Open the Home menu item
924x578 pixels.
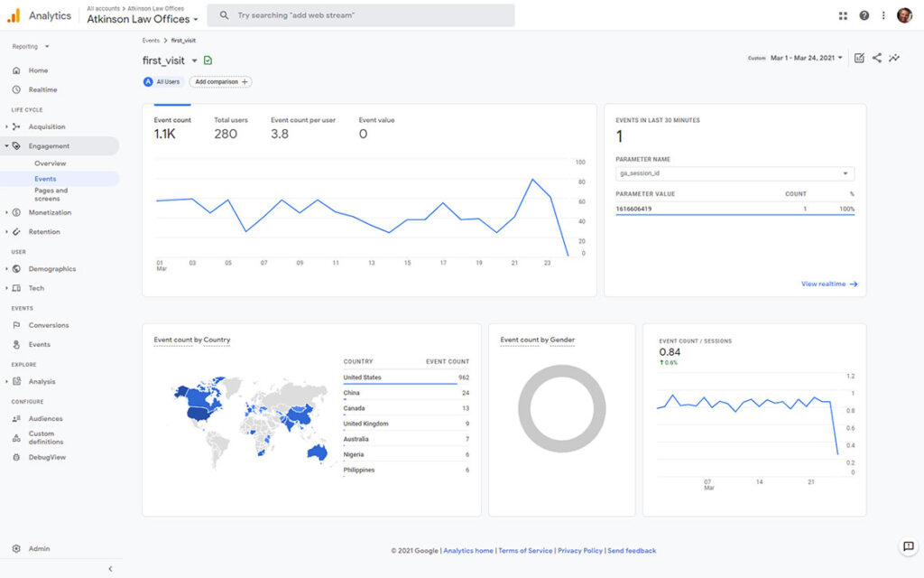coord(38,70)
